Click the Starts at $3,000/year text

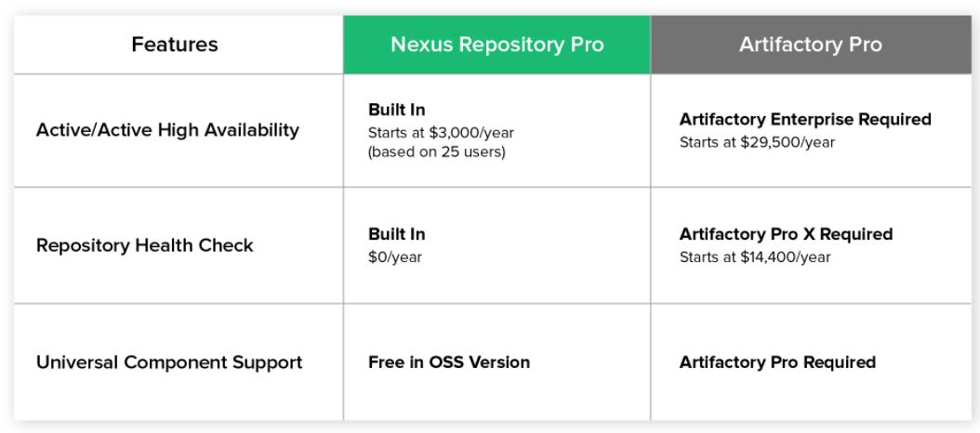(442, 133)
